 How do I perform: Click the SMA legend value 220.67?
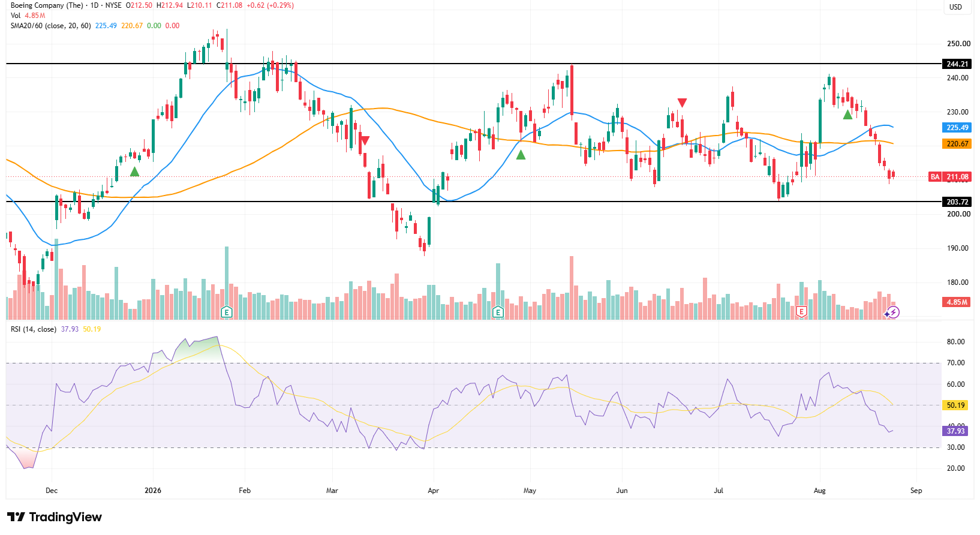tap(132, 26)
